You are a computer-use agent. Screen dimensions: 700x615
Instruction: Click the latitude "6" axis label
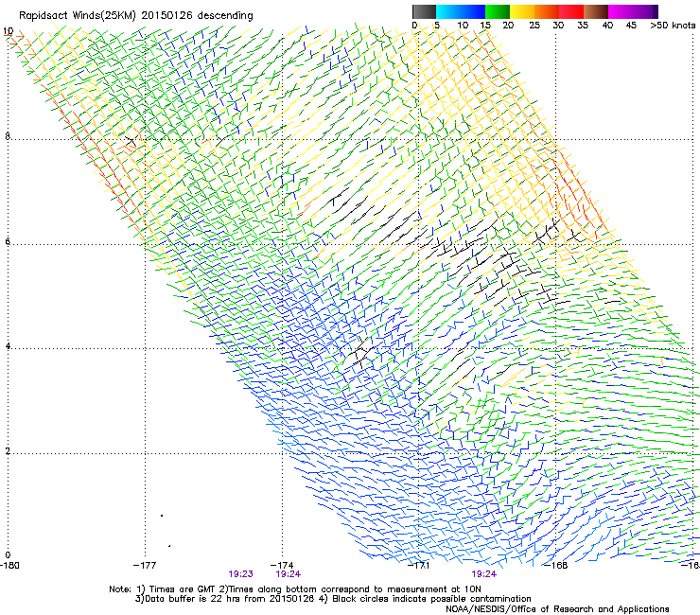pos(8,241)
